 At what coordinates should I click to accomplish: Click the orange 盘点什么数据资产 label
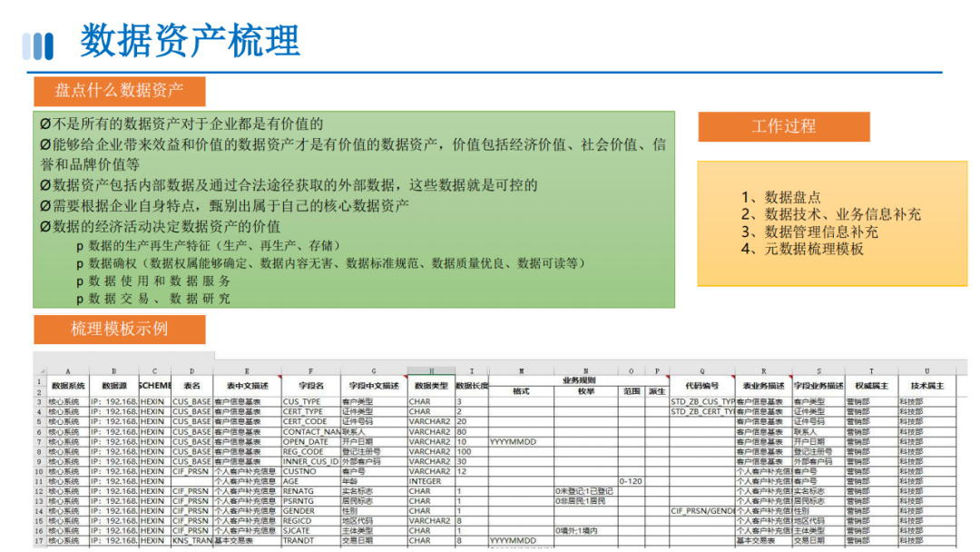coord(120,91)
